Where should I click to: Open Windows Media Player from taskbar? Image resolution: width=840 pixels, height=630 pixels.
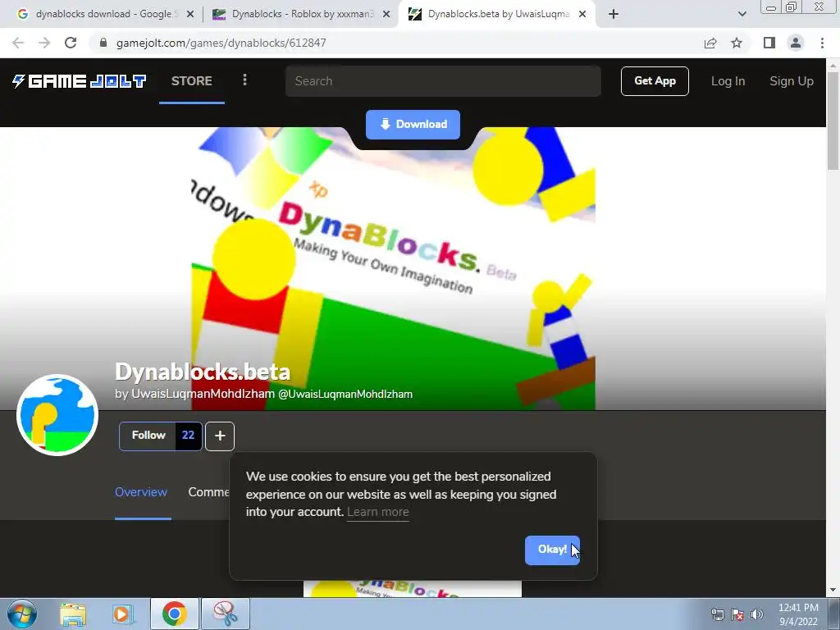(122, 614)
